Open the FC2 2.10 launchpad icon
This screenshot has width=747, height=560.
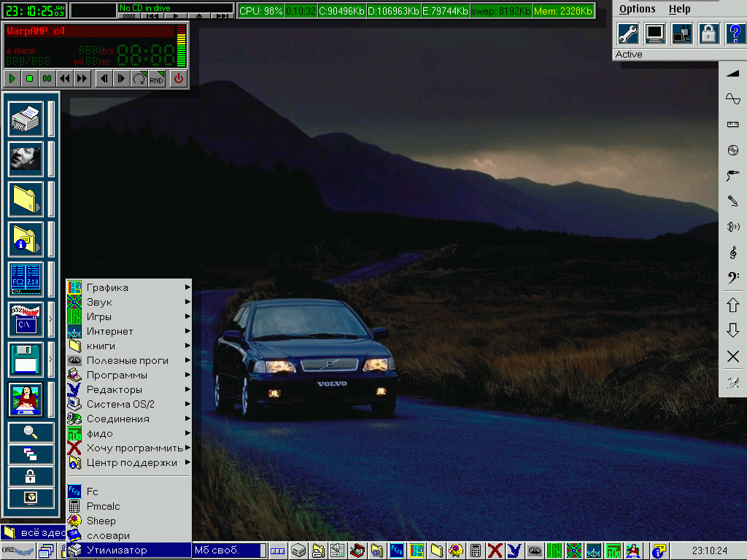tap(26, 279)
